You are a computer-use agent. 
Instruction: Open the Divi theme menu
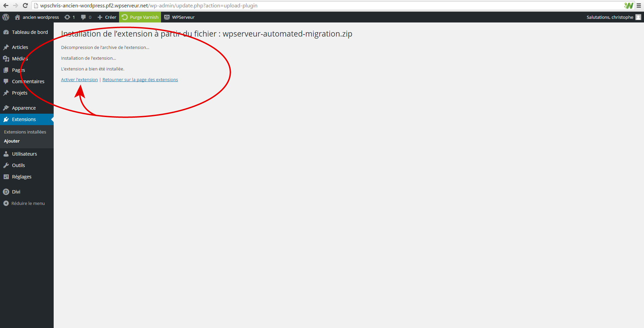point(16,192)
